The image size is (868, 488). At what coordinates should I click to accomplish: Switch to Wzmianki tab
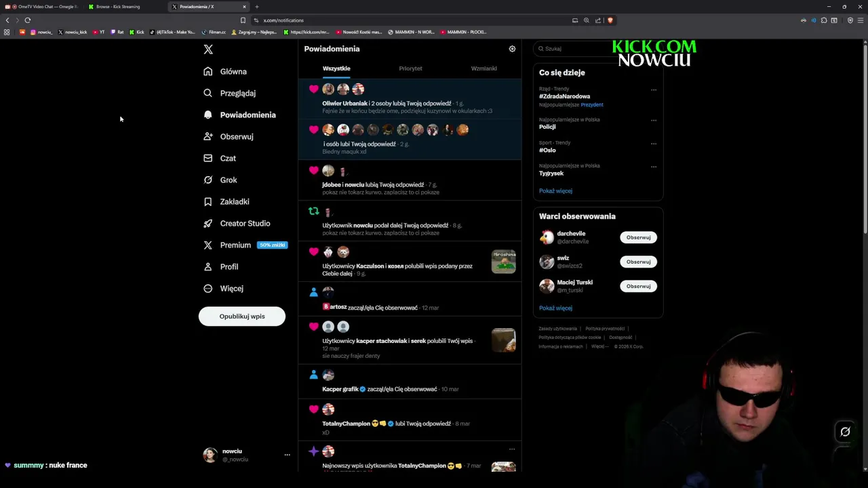(x=484, y=68)
